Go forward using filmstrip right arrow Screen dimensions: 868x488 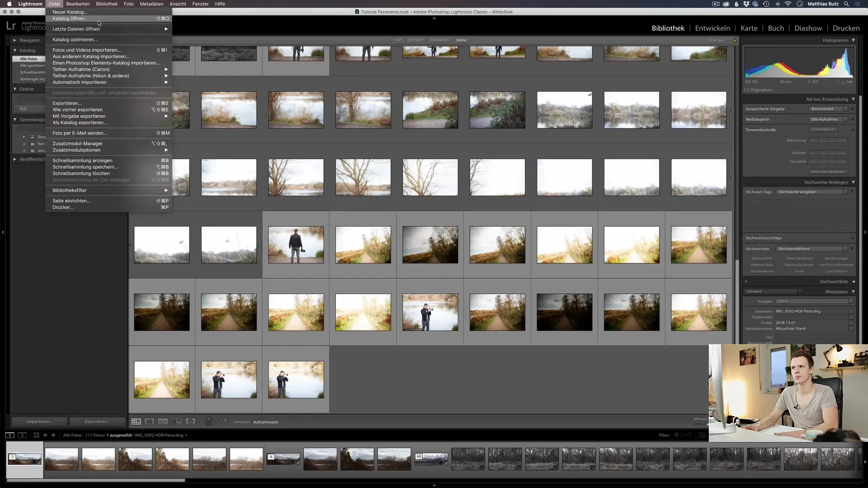[53, 435]
